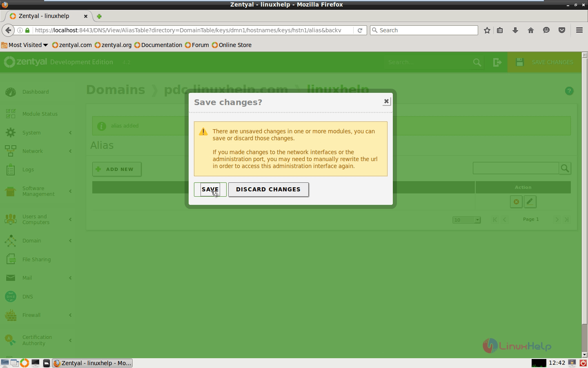Reload the page
This screenshot has height=368, width=588.
pos(360,30)
